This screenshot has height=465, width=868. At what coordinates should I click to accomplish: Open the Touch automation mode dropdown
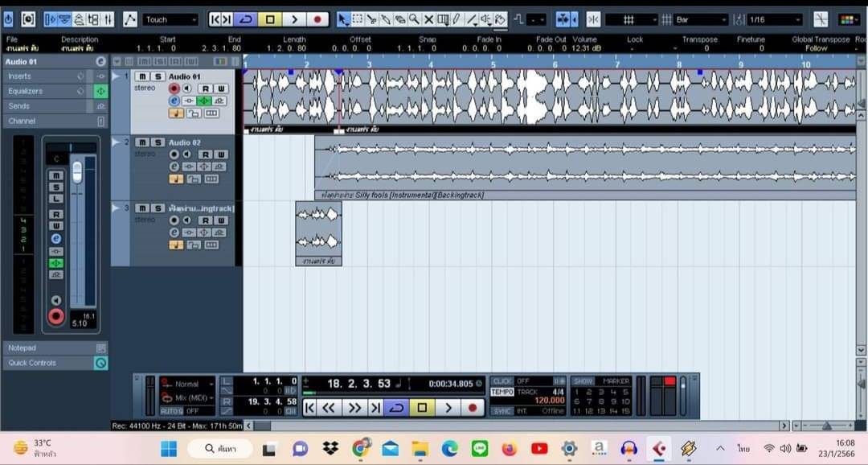pyautogui.click(x=170, y=19)
